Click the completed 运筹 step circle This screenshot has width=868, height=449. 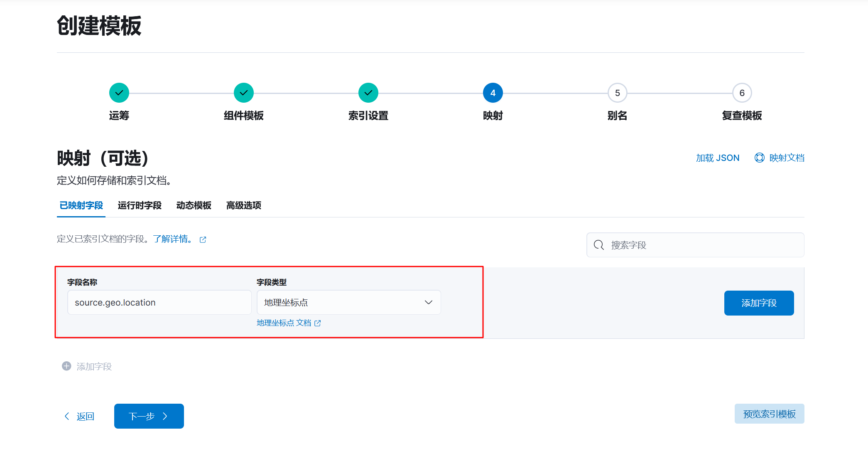pyautogui.click(x=119, y=93)
